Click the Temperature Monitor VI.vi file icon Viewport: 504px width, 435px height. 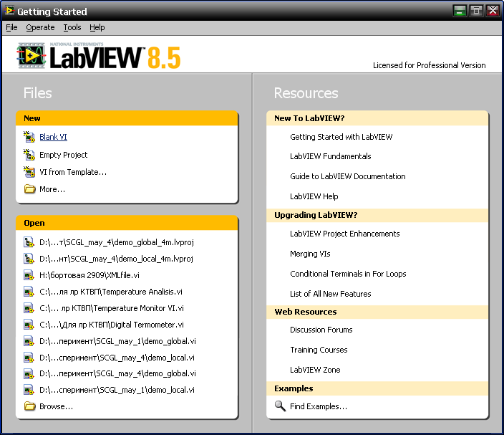tap(29, 308)
